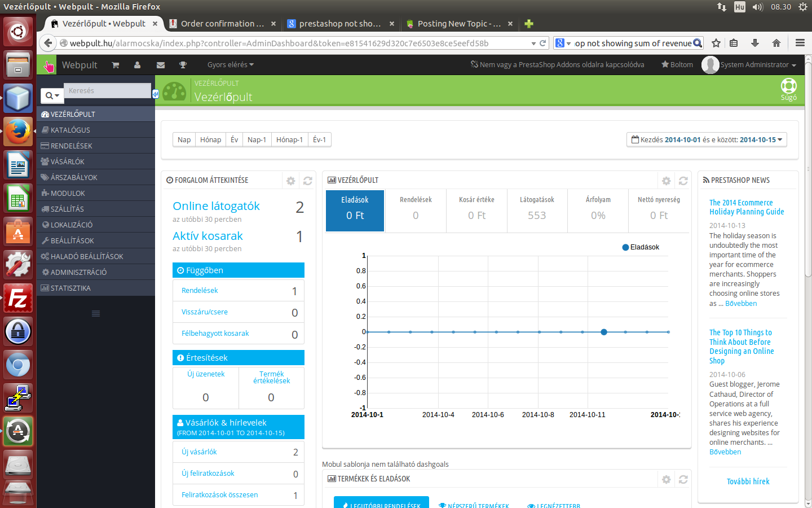
Task: Expand the search filter dropdown beside Keresés
Action: tap(52, 95)
